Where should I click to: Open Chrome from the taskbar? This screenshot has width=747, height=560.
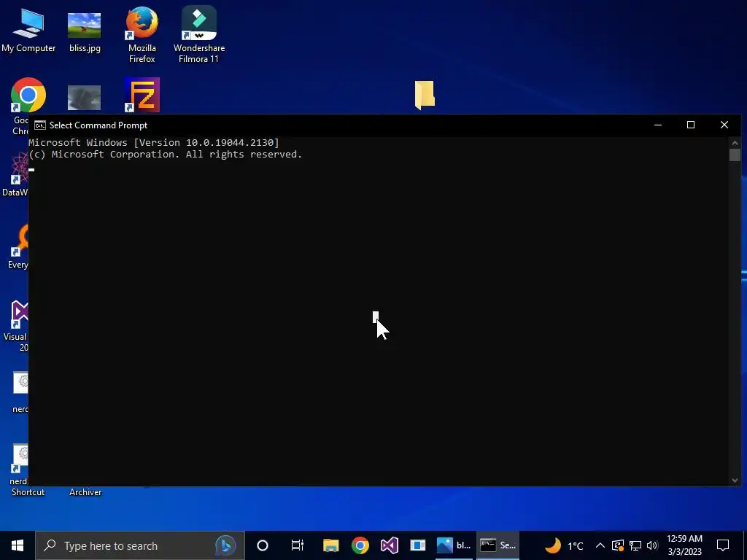point(360,545)
